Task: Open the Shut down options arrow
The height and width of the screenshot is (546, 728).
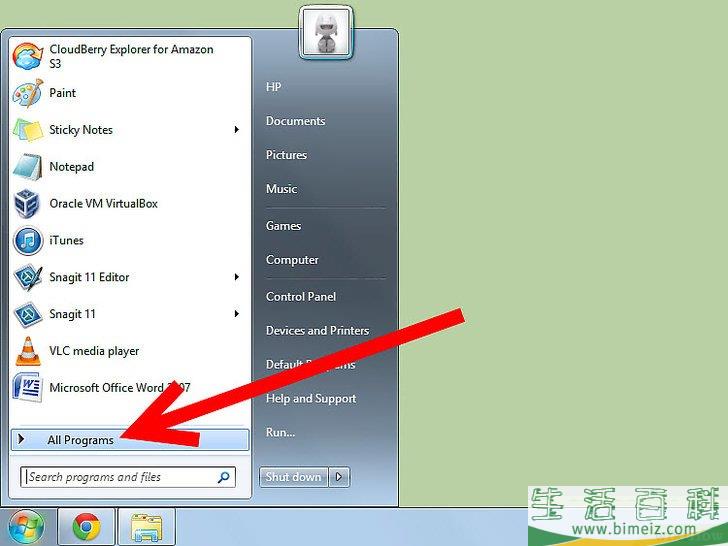Action: (339, 477)
